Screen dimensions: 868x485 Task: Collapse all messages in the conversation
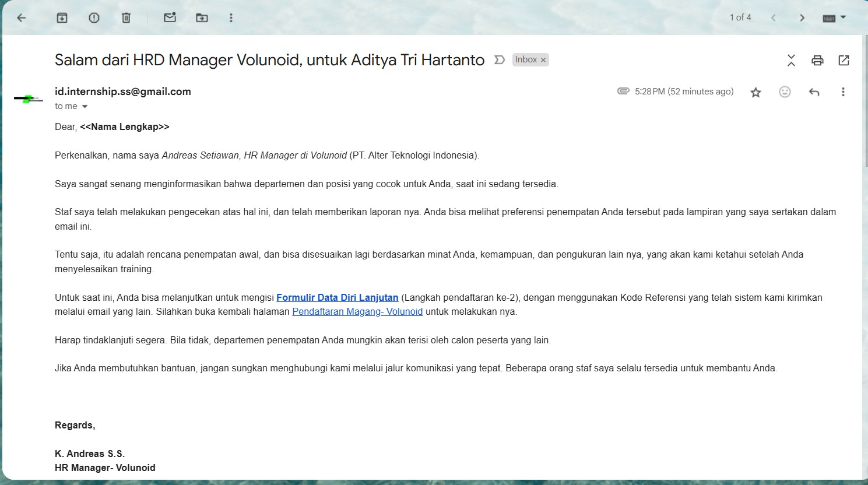click(x=791, y=60)
